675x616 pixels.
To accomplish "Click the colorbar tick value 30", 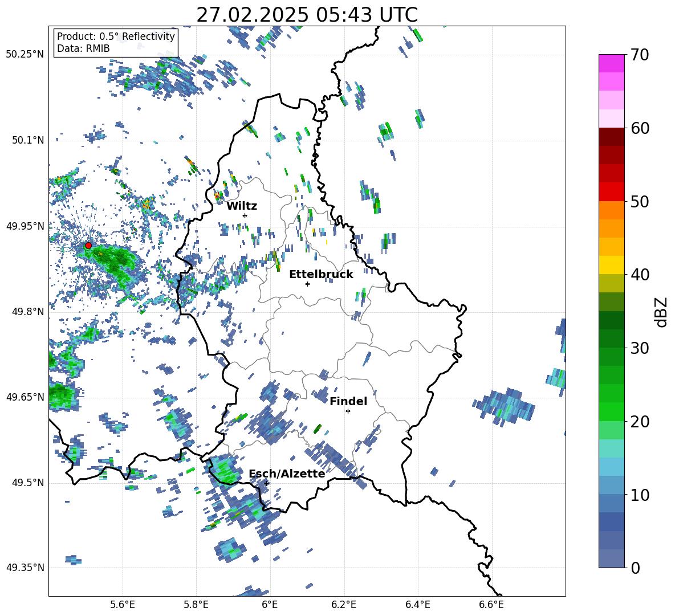I will [640, 348].
